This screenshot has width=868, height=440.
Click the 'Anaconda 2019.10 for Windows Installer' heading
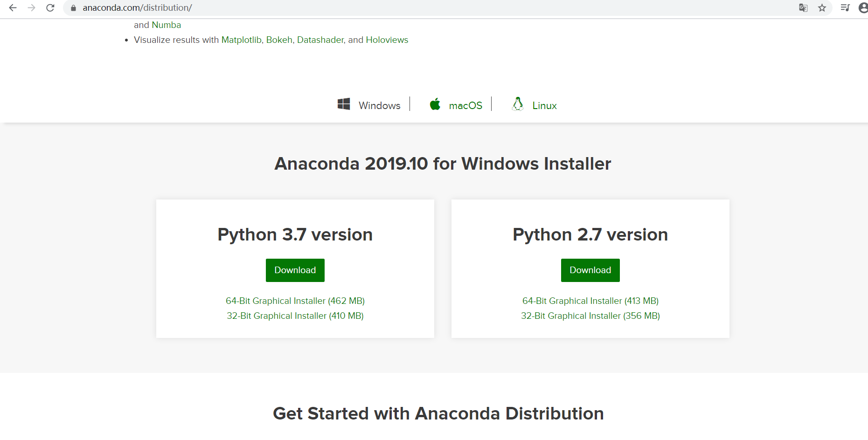(x=443, y=164)
